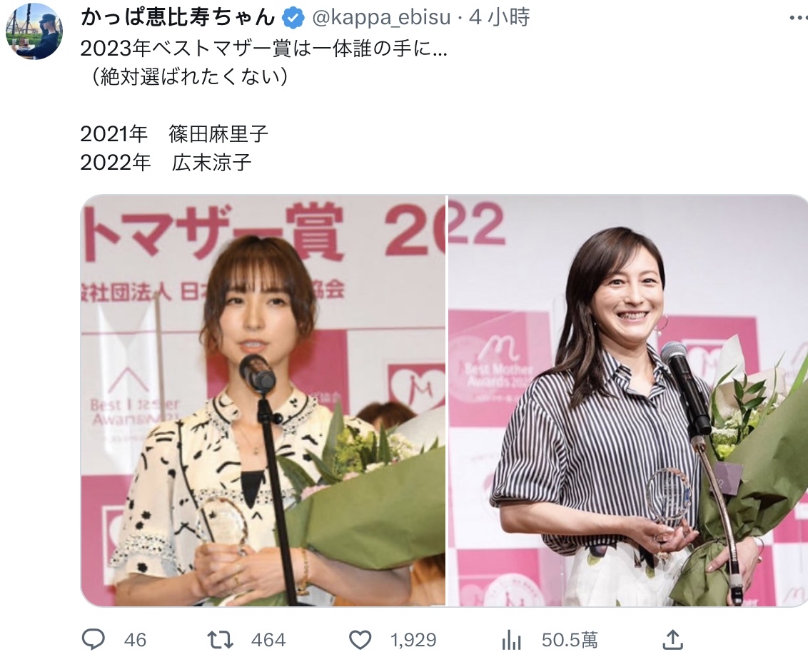Open the right photo with striped shirt
Viewport: 808px width, 672px height.
coord(628,400)
